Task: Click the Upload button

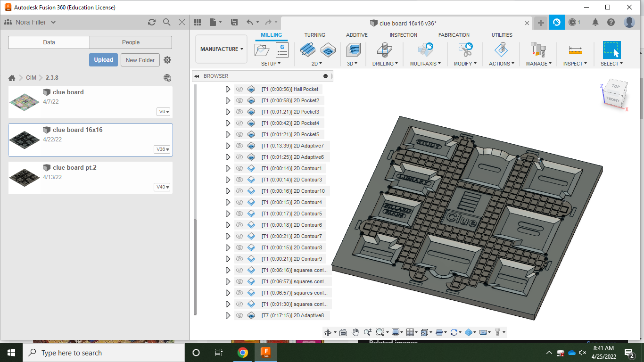Action: (x=103, y=60)
